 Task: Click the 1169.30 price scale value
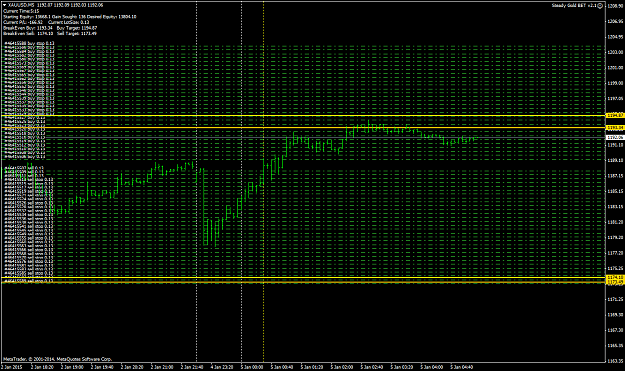(x=616, y=315)
